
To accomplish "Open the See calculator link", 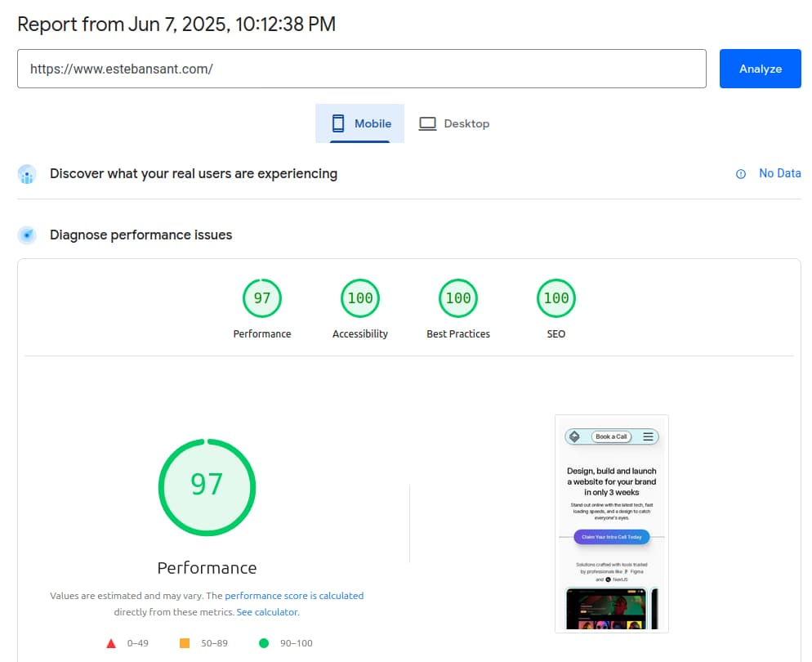I will coord(267,611).
